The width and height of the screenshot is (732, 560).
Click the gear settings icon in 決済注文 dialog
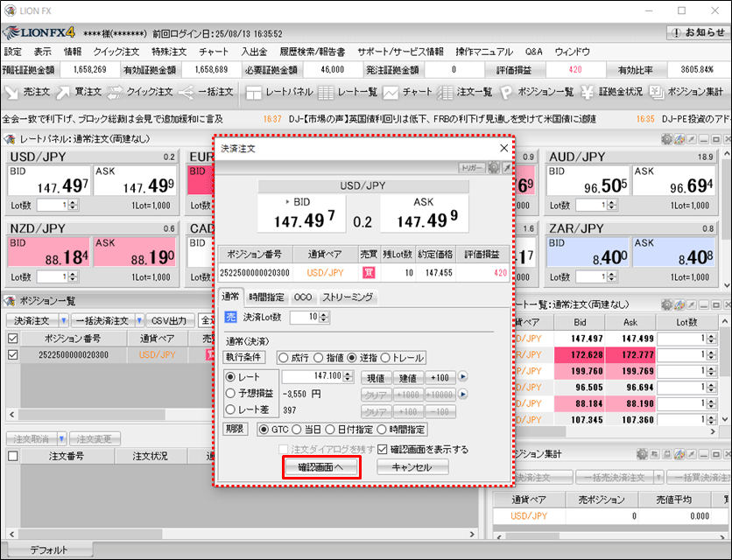point(494,165)
